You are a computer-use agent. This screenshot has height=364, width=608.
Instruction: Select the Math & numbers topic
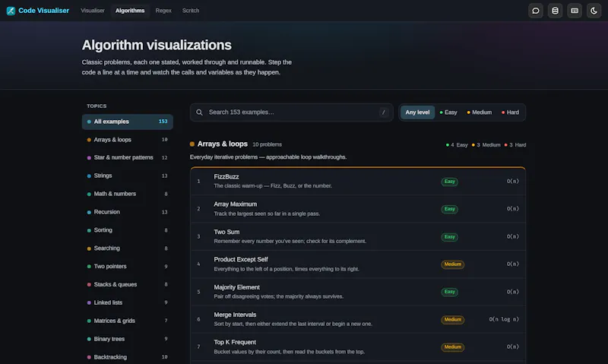coord(127,194)
